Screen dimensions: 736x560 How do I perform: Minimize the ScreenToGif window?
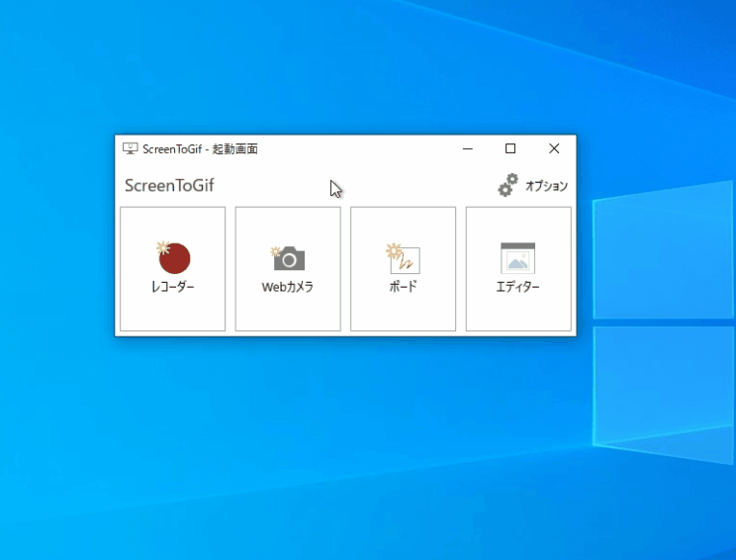[468, 148]
